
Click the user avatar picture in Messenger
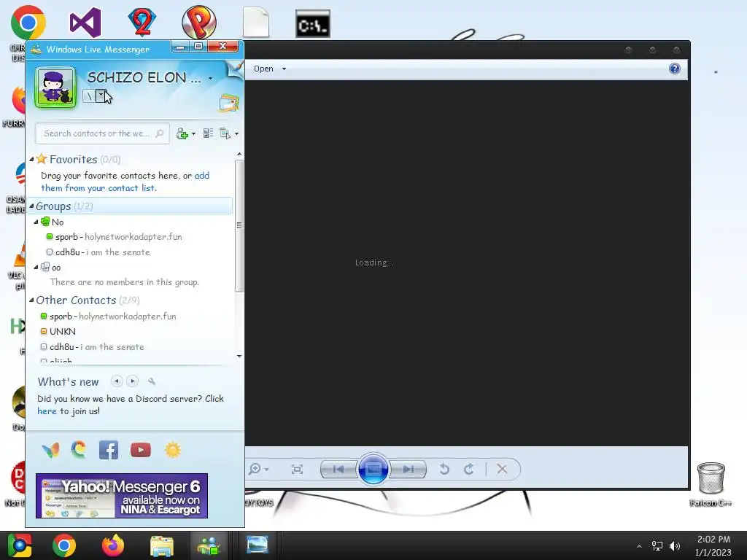pos(55,87)
